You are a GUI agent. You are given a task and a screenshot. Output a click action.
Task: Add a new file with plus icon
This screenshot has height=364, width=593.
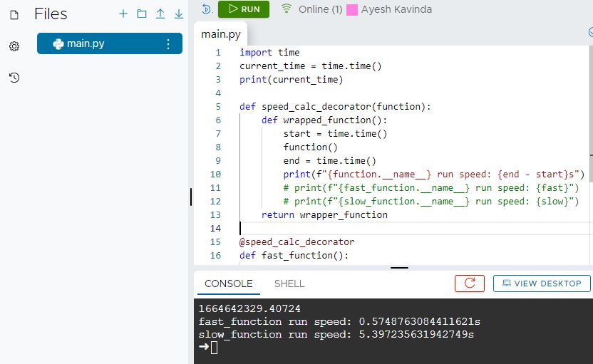click(123, 14)
